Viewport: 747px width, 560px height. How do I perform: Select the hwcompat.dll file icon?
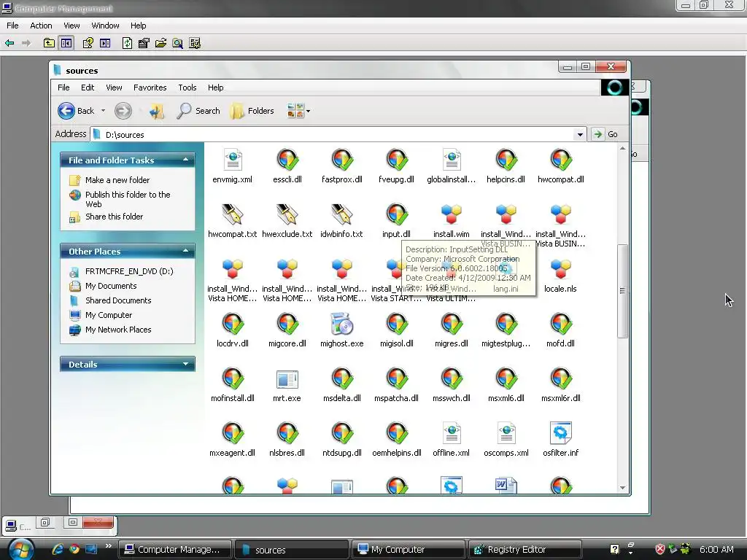pos(561,160)
